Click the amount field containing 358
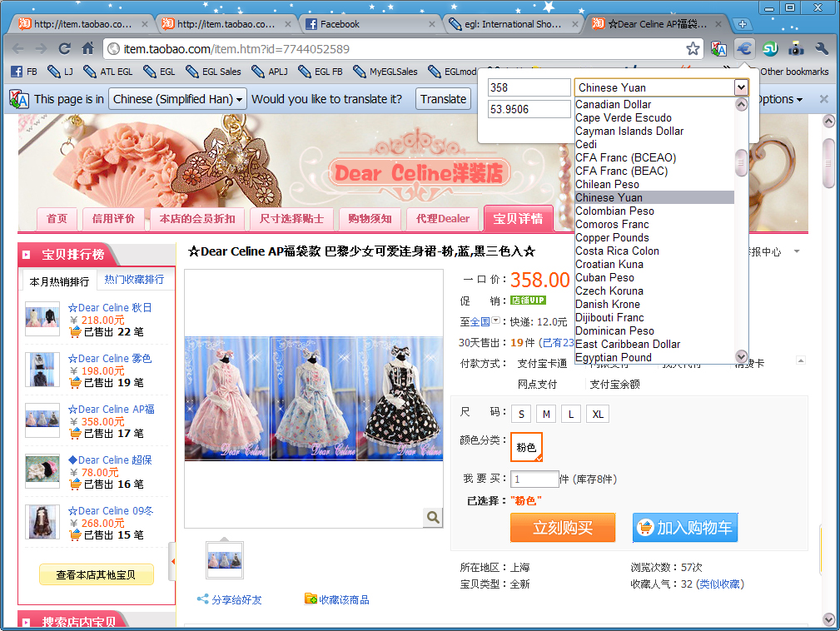 pos(529,87)
